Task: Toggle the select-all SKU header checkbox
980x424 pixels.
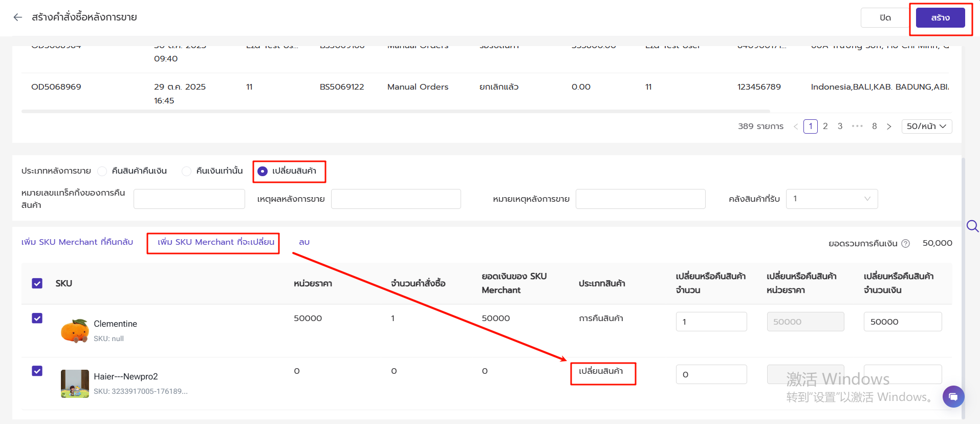Action: pos(37,283)
